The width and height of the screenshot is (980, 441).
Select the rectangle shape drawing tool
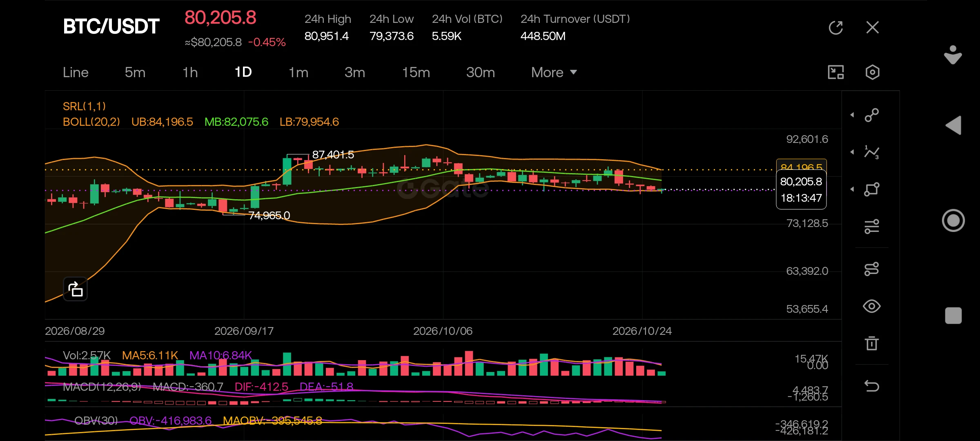[x=871, y=189]
